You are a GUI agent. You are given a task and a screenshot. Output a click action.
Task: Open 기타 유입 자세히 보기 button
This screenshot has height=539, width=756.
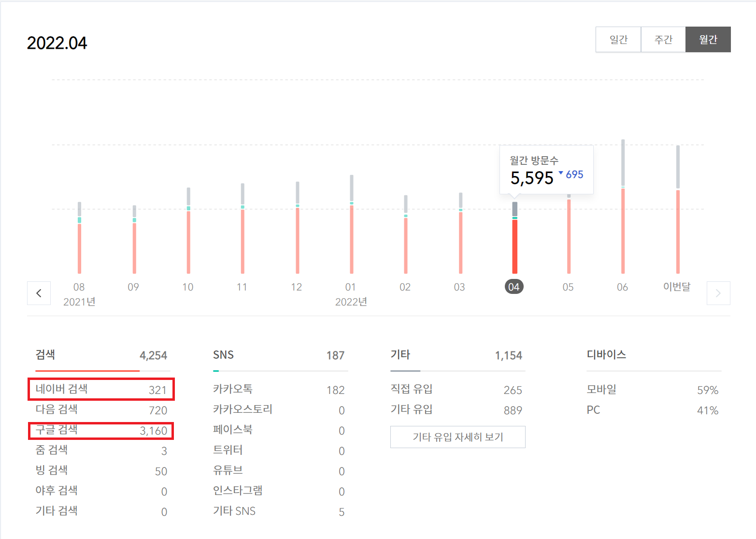[457, 437]
